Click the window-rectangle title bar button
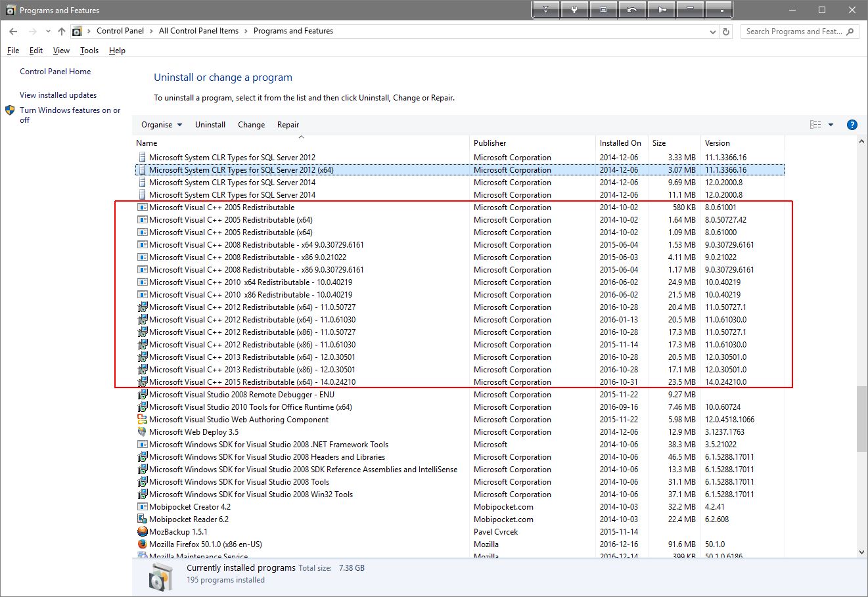 click(x=603, y=10)
